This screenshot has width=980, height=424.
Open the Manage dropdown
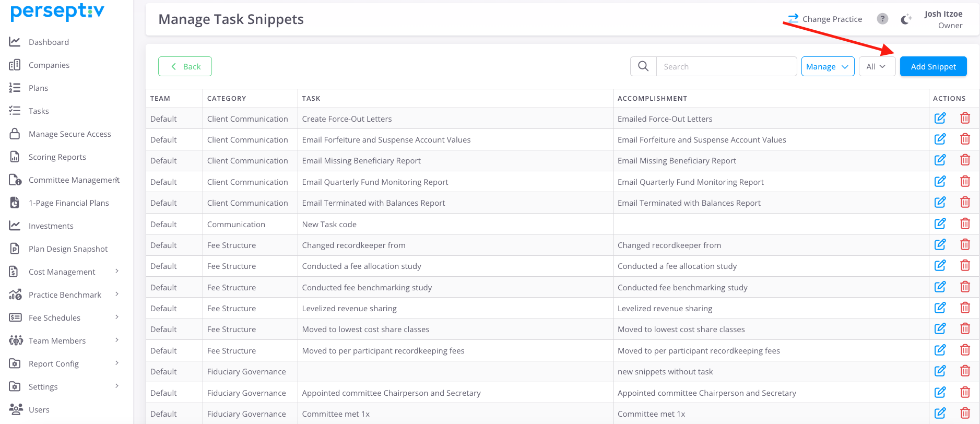click(828, 66)
